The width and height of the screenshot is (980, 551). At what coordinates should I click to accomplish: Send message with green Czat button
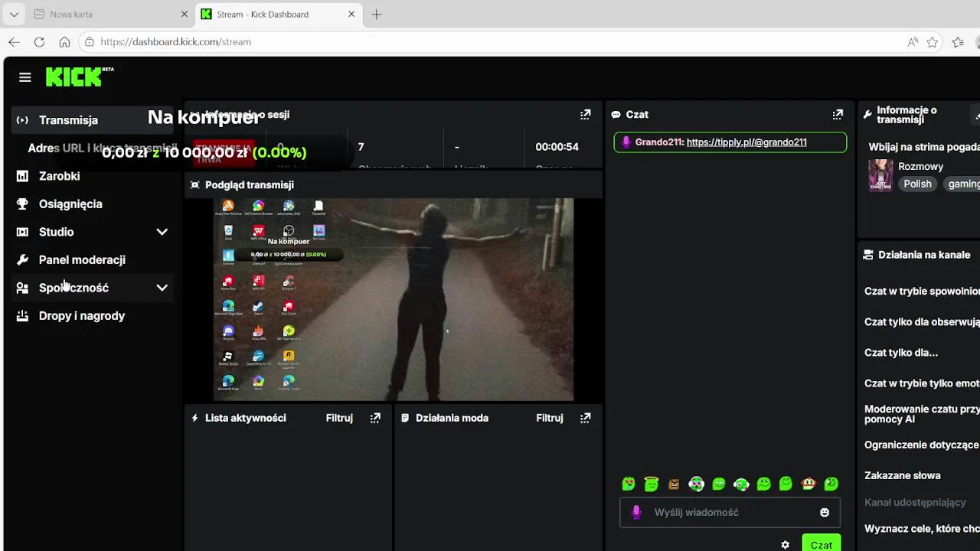click(x=822, y=543)
